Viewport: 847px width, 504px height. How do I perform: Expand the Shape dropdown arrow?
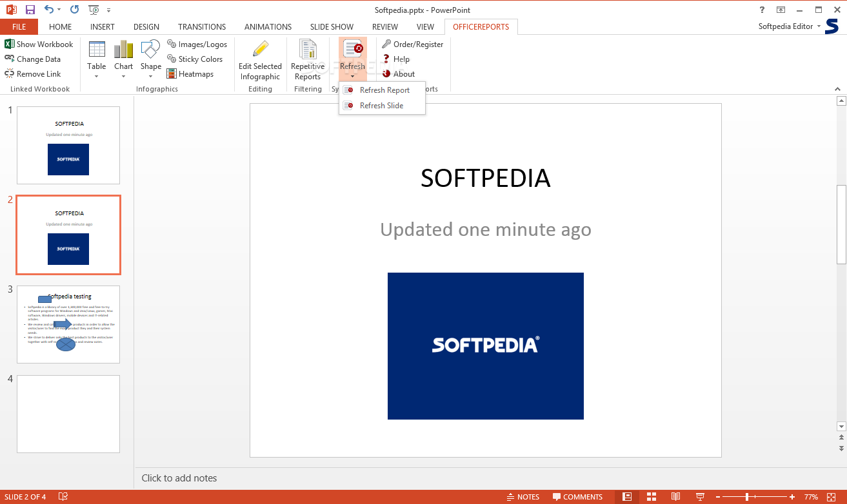pos(150,76)
